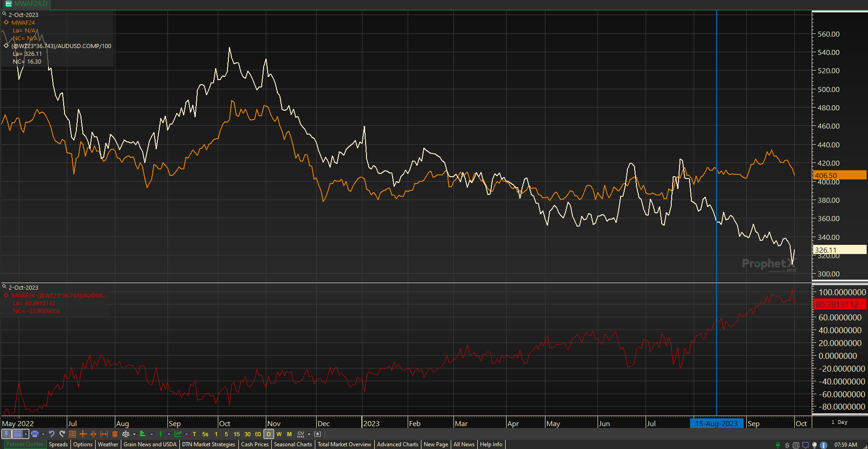868x449 pixels.
Task: Switch chart to Weekly (W) interval
Action: tap(279, 434)
